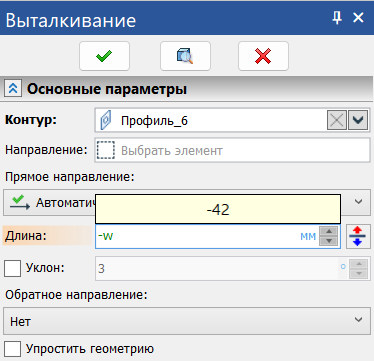The height and width of the screenshot is (361, 374).
Task: Close the Выталкивание panel
Action: tap(358, 18)
